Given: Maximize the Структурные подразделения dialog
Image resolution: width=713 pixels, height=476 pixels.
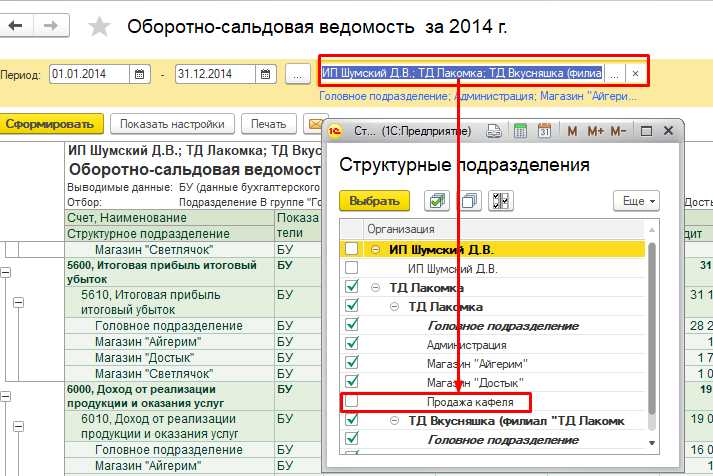Looking at the screenshot, I should [x=646, y=131].
